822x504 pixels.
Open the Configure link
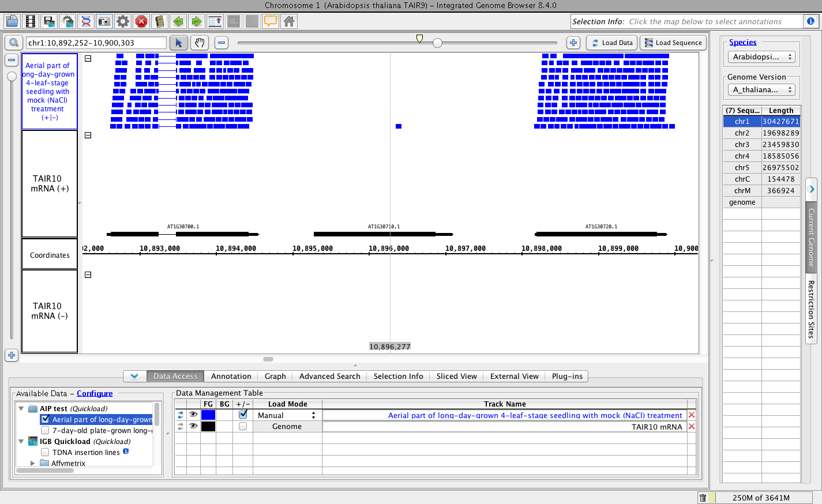point(95,394)
